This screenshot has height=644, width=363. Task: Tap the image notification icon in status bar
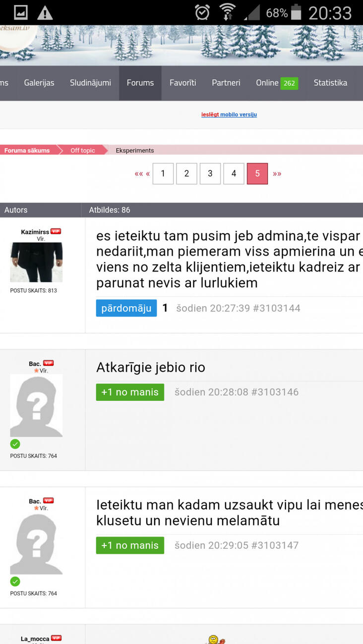20,12
